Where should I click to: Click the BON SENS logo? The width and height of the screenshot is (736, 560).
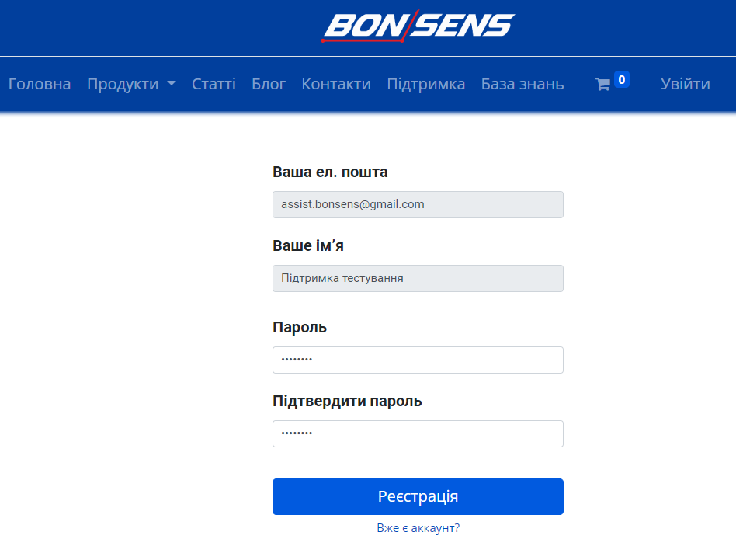pos(418,26)
